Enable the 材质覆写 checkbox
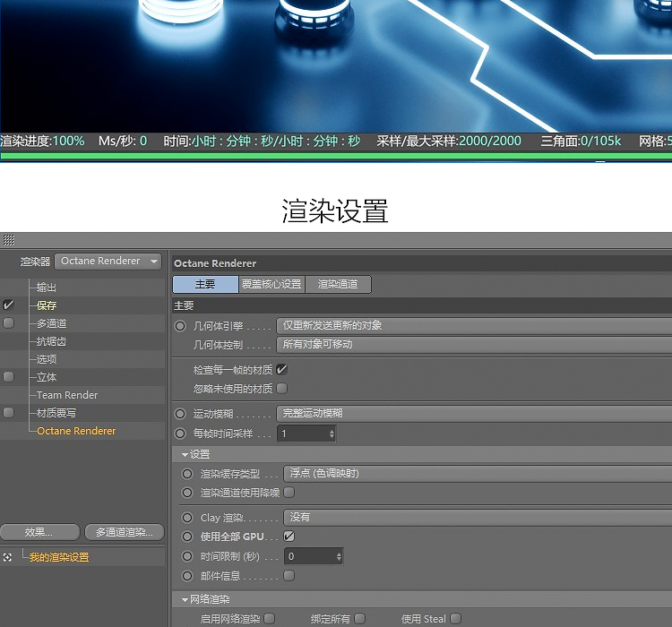672x627 pixels. click(x=8, y=412)
